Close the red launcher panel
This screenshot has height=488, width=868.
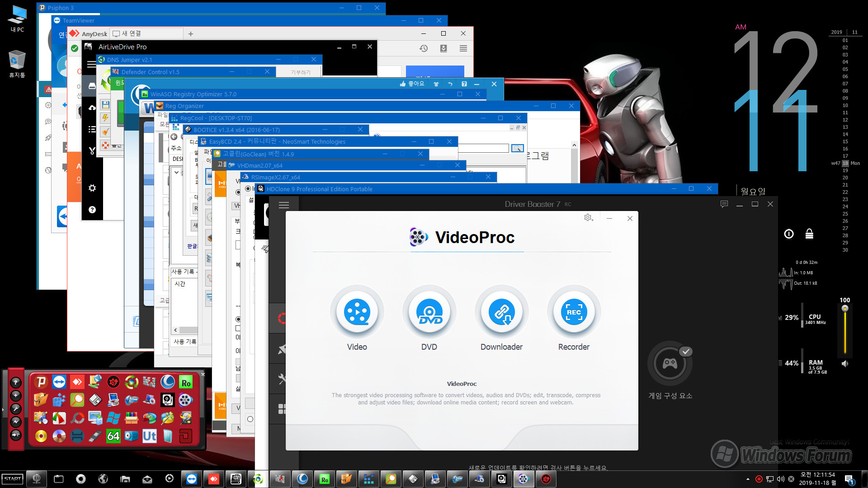(203, 374)
